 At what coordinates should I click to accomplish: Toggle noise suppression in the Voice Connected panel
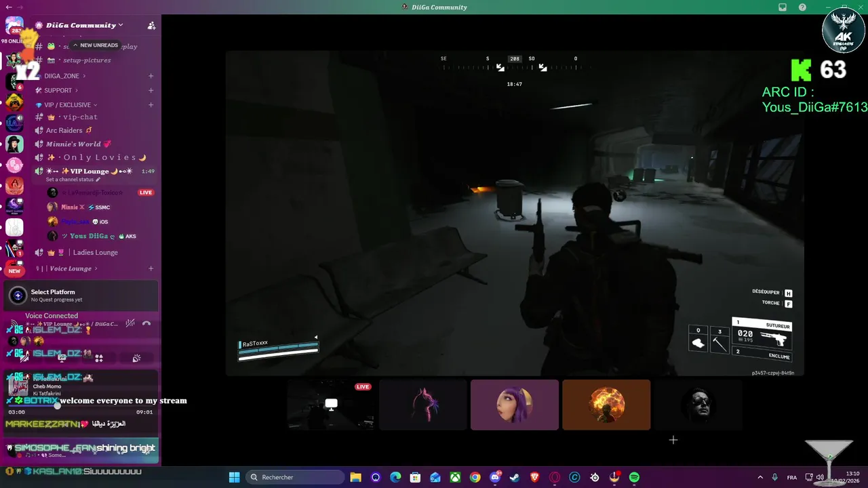point(130,324)
